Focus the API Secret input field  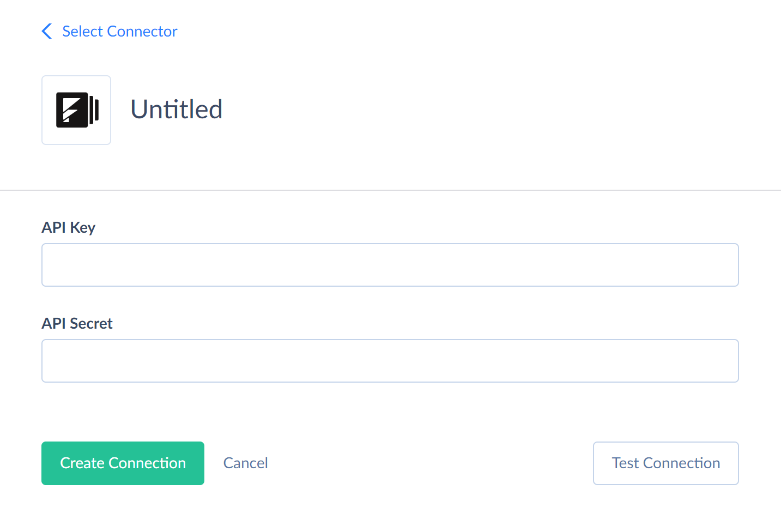tap(390, 361)
